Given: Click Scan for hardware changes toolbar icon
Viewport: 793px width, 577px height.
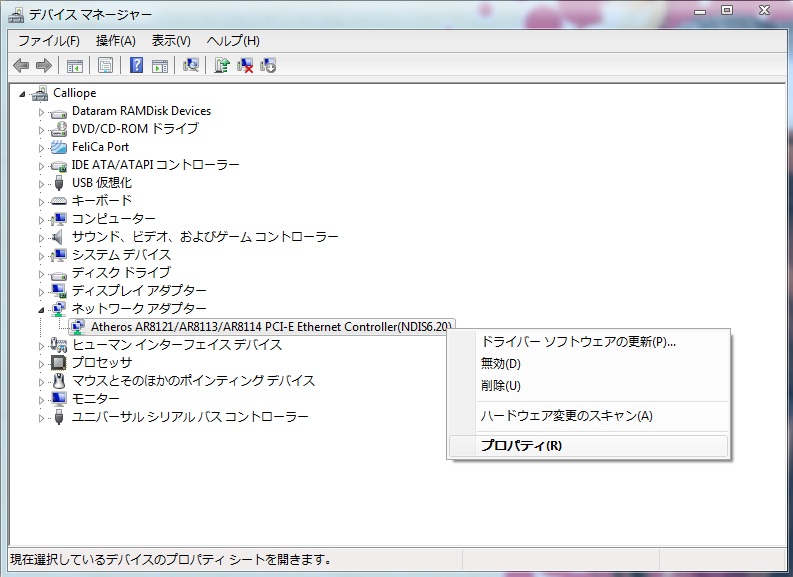Looking at the screenshot, I should tap(191, 65).
